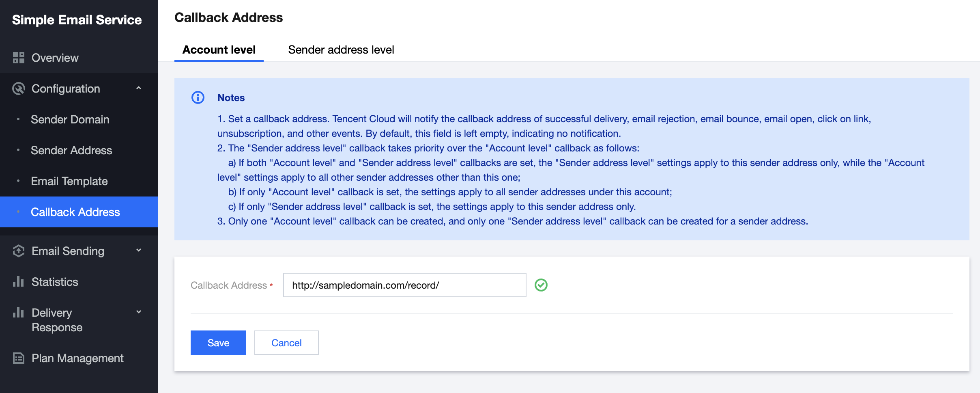This screenshot has width=980, height=393.
Task: Click the Statistics bar chart icon
Action: (19, 282)
